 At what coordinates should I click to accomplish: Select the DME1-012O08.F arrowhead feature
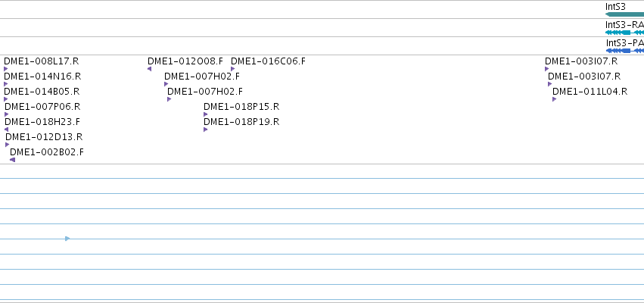pyautogui.click(x=150, y=69)
